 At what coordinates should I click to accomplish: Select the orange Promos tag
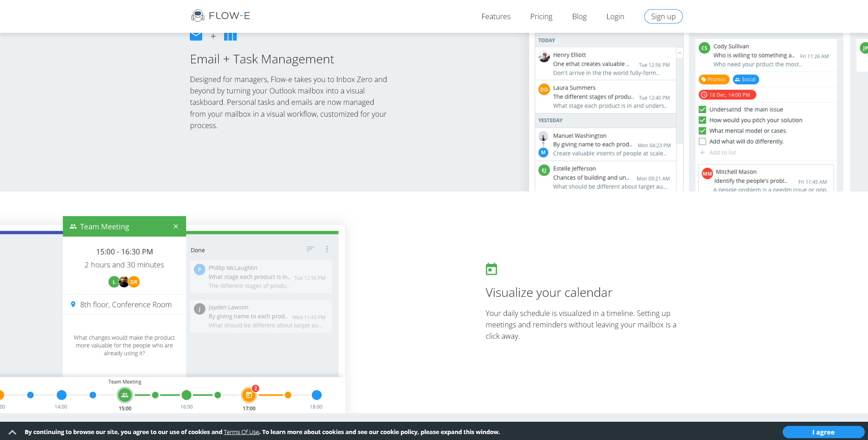click(x=714, y=79)
